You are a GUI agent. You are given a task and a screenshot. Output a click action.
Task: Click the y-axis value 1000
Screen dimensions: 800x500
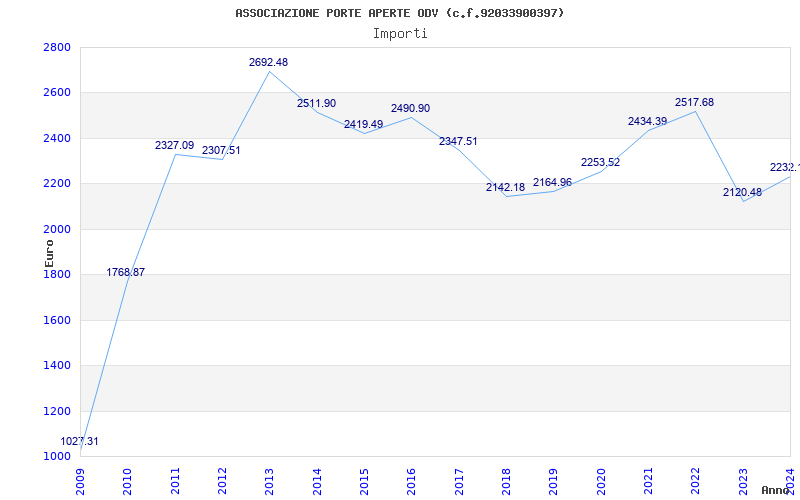coord(57,456)
